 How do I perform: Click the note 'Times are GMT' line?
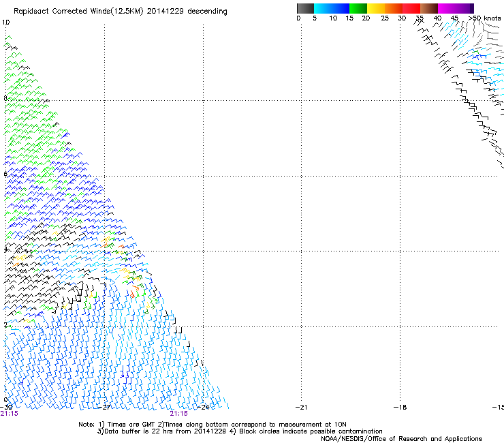(212, 425)
